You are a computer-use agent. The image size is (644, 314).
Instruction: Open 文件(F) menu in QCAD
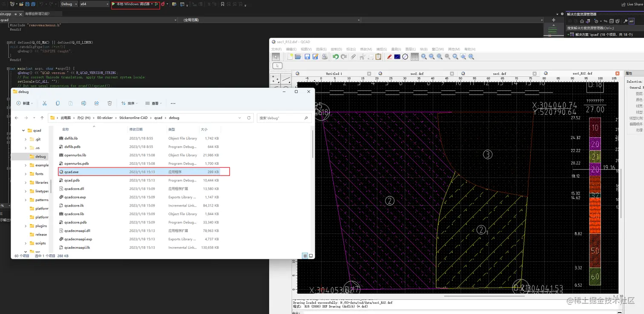(277, 49)
